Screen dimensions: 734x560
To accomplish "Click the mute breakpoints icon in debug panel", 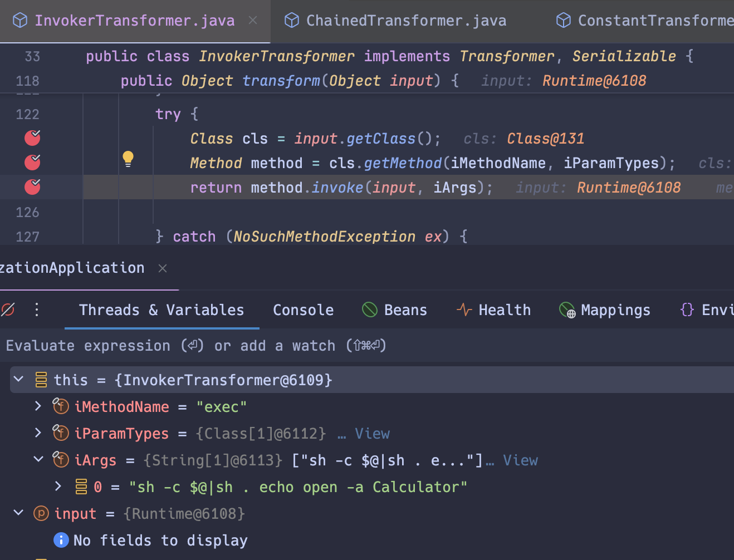I will [x=8, y=310].
